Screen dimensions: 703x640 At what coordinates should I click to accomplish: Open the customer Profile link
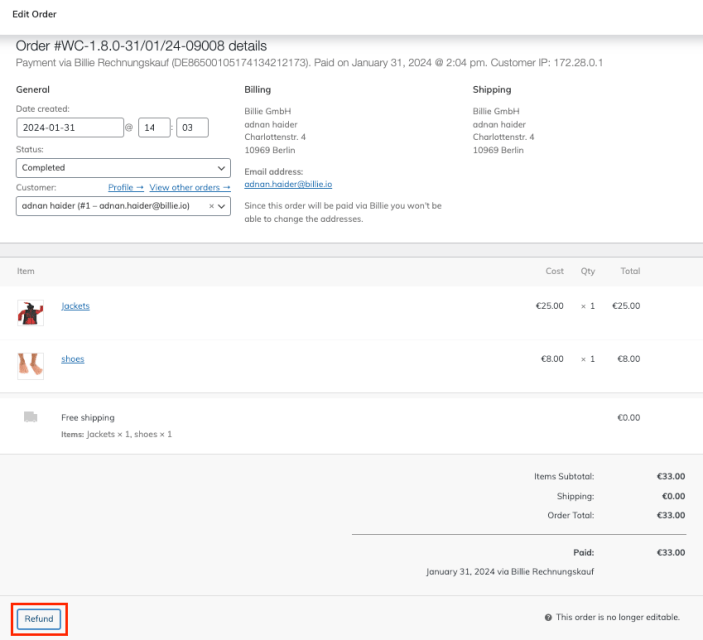pyautogui.click(x=125, y=187)
